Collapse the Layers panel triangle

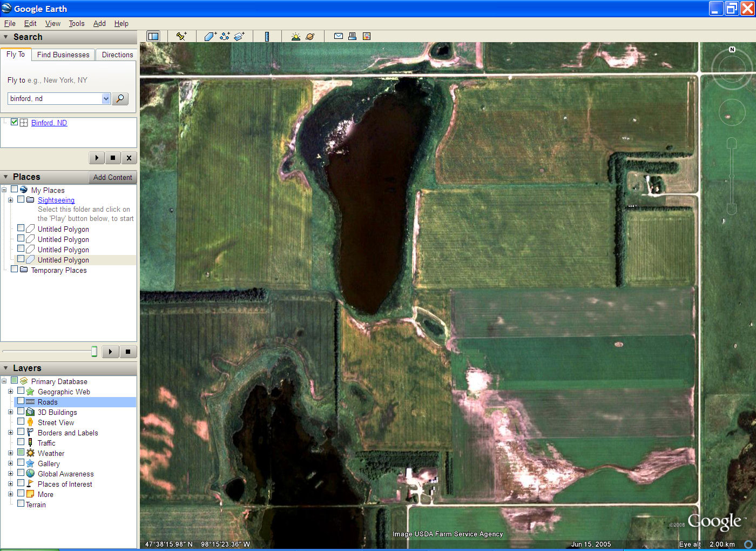pyautogui.click(x=5, y=368)
